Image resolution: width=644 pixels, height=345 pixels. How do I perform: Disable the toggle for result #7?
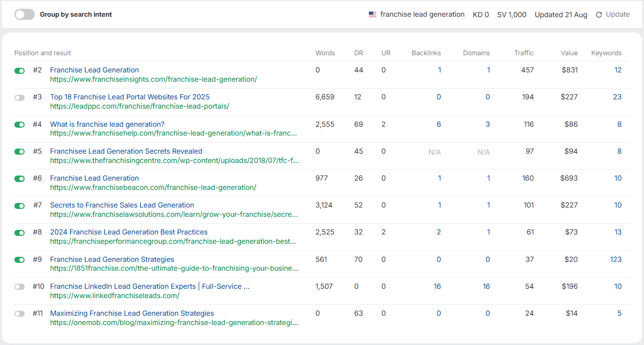pyautogui.click(x=19, y=206)
